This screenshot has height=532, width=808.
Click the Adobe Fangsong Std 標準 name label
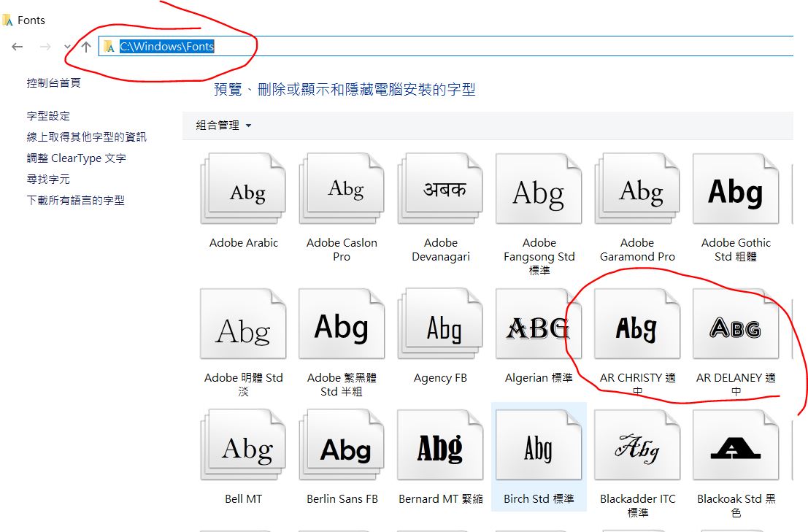click(539, 256)
